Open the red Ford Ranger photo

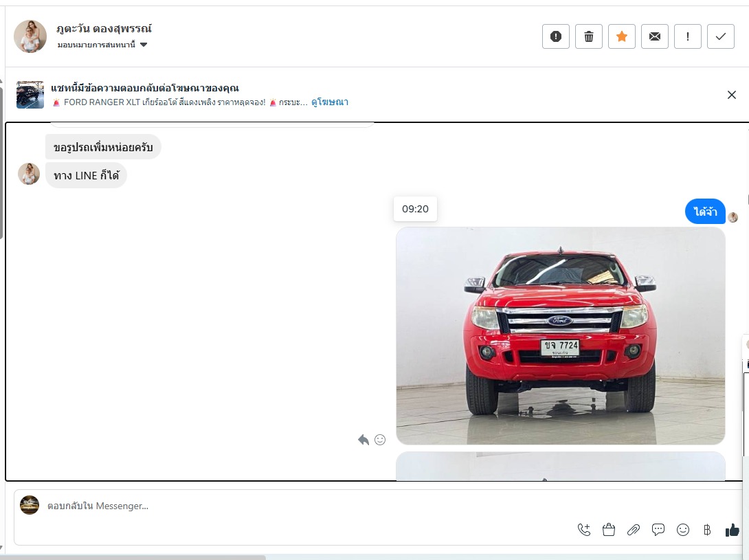click(560, 336)
